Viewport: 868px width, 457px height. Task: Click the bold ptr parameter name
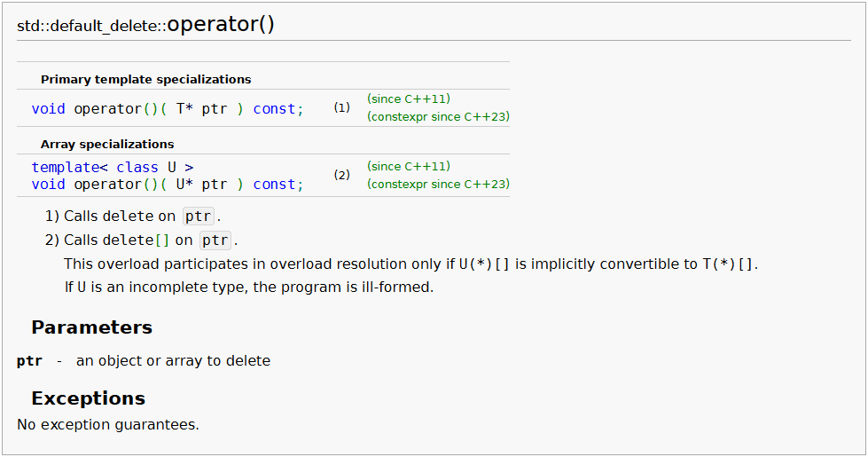pos(29,361)
